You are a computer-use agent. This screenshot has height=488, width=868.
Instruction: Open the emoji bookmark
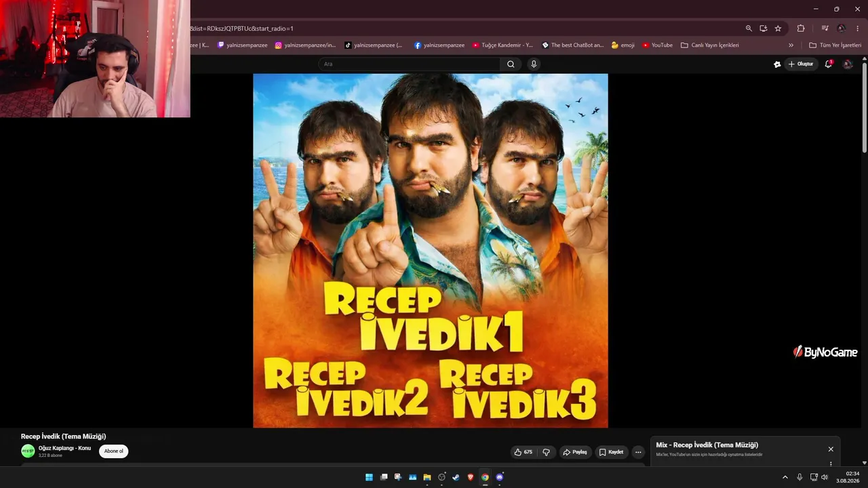(623, 45)
